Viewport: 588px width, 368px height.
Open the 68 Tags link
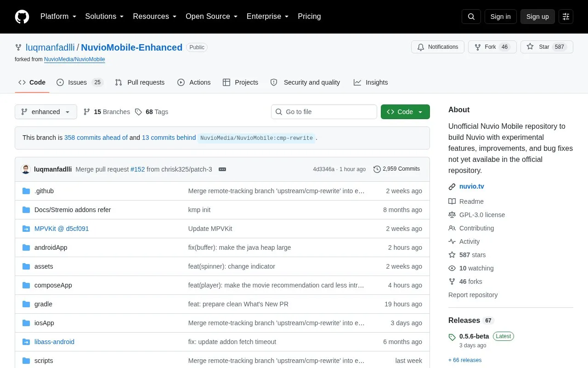[152, 112]
